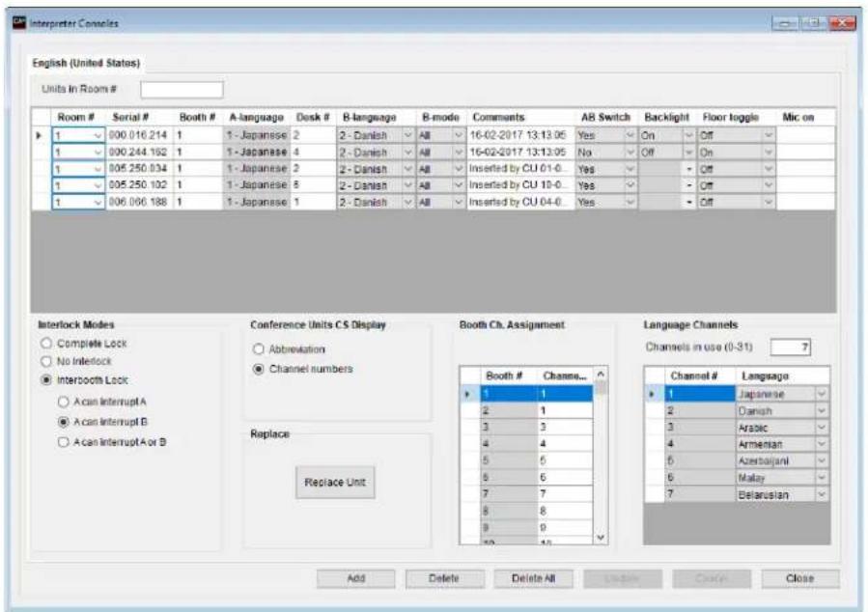
Task: Choose Abbreviation display option
Action: [x=259, y=349]
